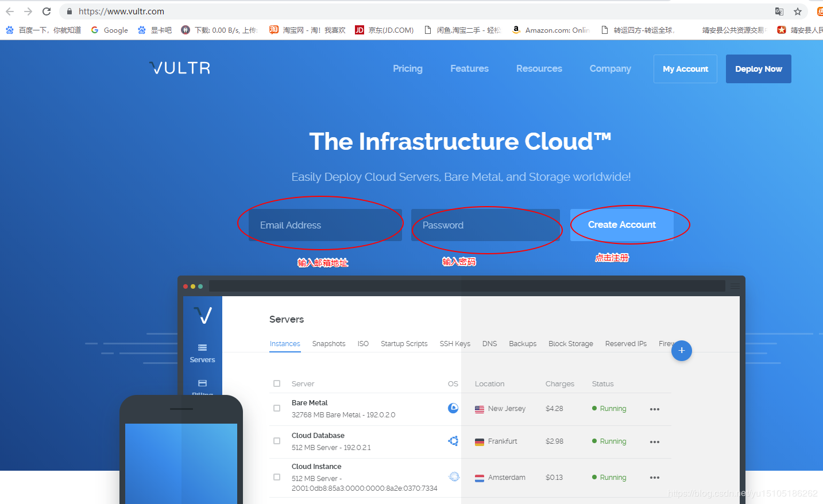Open the JD.COM bookmark

click(x=384, y=30)
